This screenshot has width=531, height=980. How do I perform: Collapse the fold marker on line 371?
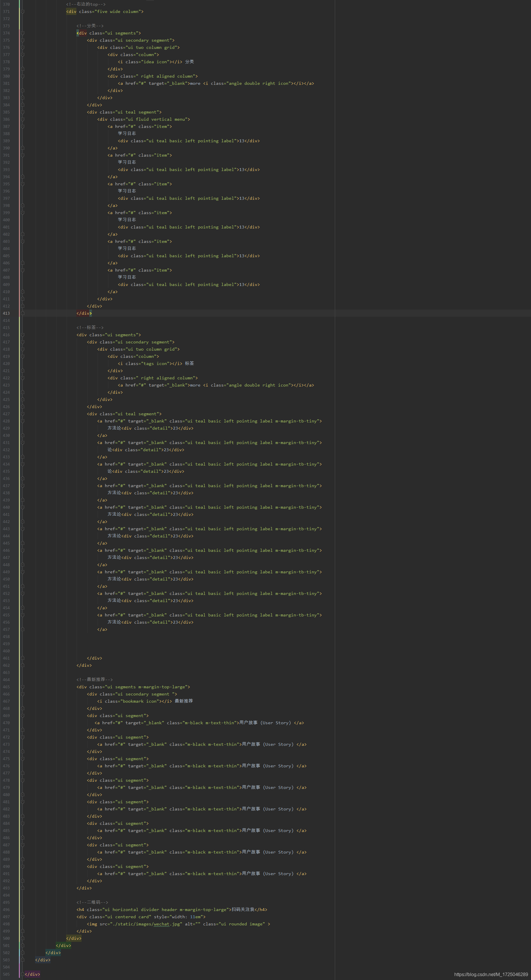tap(22, 11)
